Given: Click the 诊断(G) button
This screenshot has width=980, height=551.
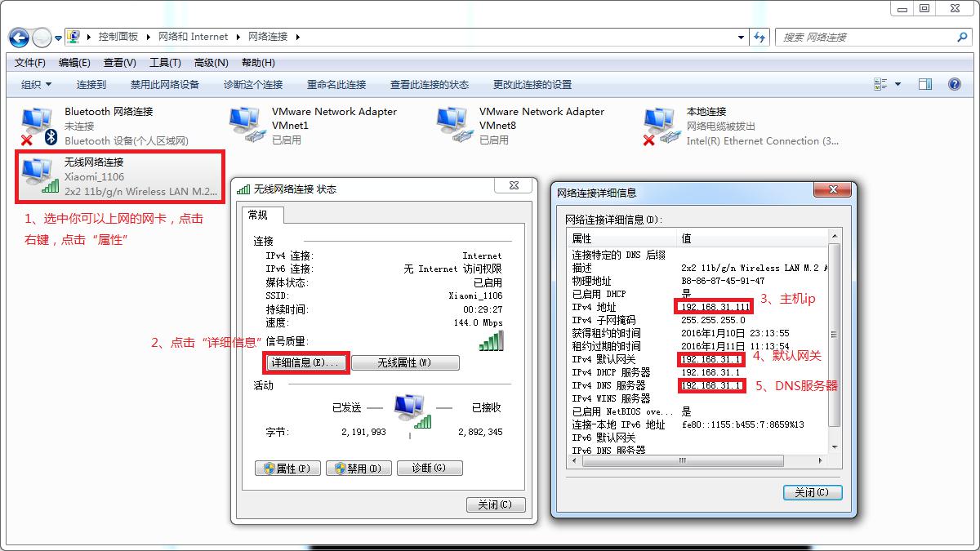Looking at the screenshot, I should 430,469.
